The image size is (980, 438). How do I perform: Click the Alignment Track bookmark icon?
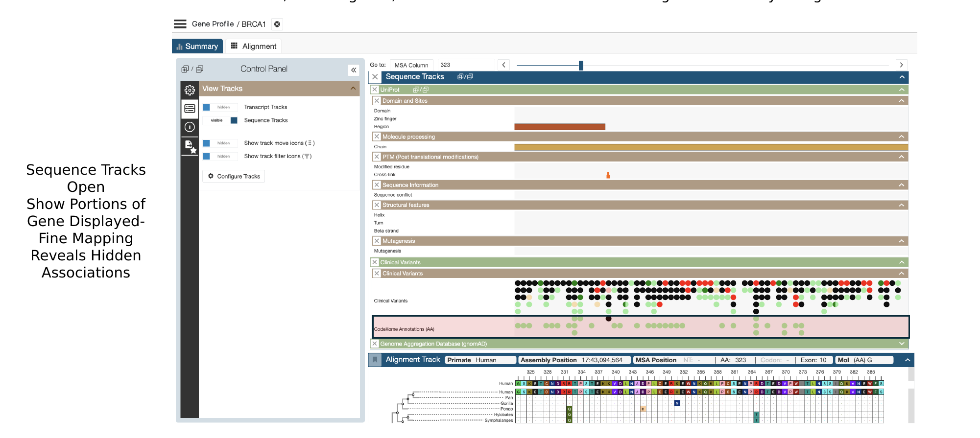375,360
